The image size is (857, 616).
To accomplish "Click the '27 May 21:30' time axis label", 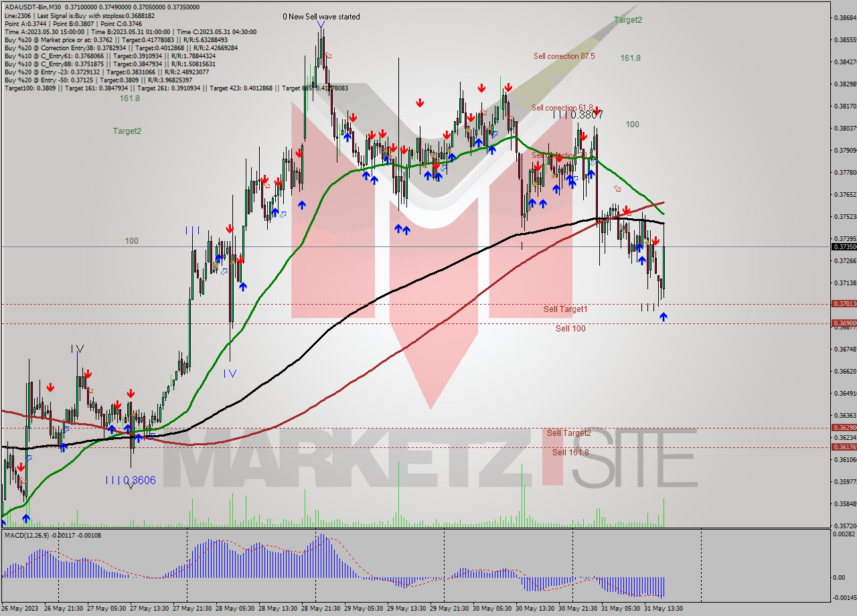I will pos(192,609).
